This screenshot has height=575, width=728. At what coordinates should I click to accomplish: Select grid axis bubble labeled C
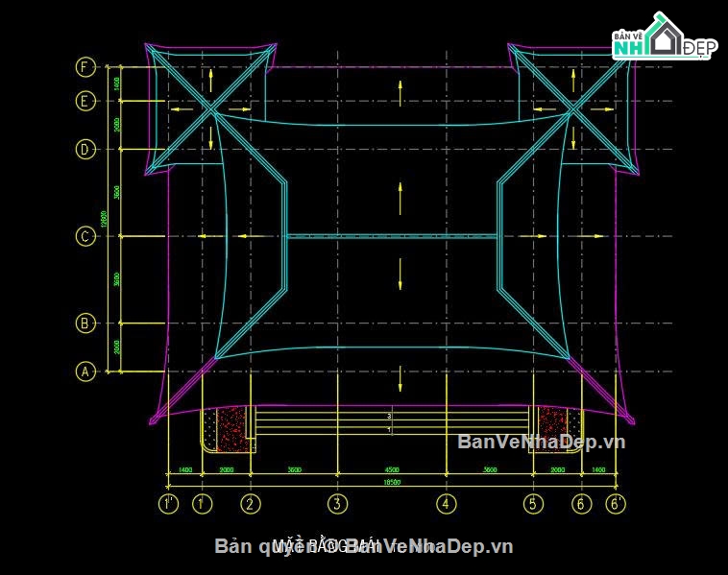point(85,236)
